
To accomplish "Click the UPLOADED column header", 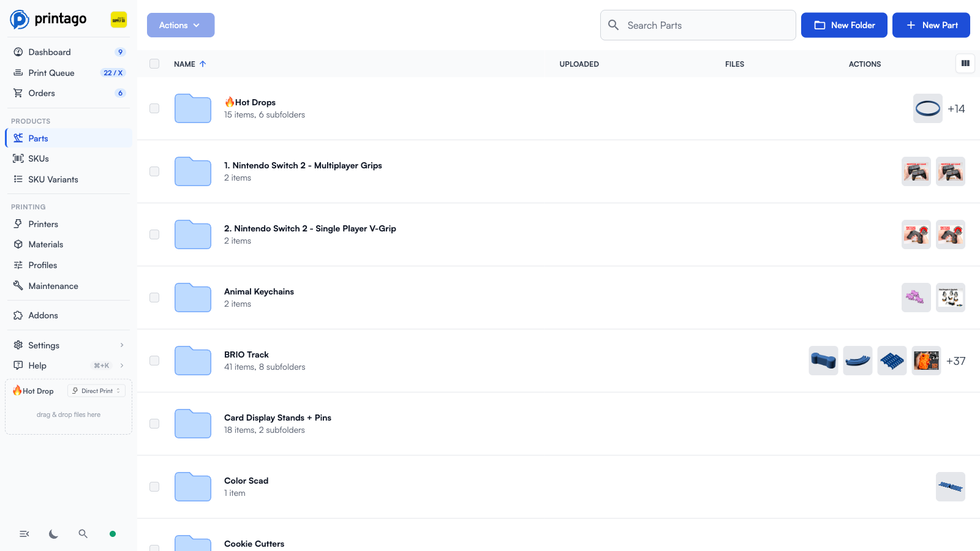I will point(579,64).
